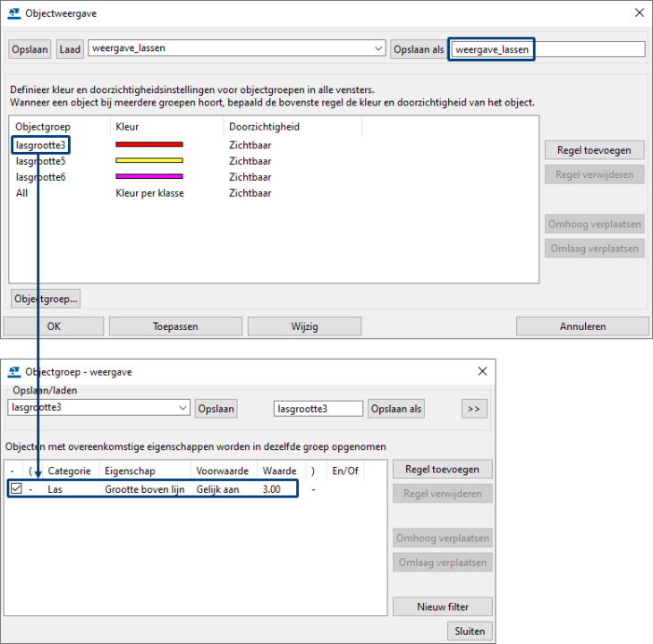Click the lasgrootte3 name input field
This screenshot has height=644, width=653.
pyautogui.click(x=318, y=409)
